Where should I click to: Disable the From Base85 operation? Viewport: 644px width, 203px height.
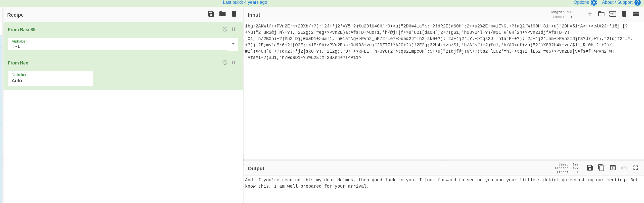tap(225, 29)
